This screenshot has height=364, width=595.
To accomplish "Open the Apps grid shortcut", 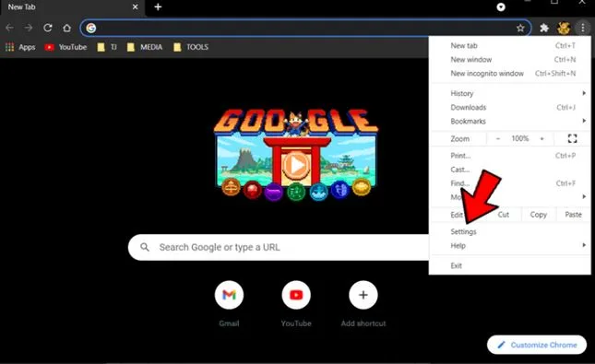I will 20,47.
